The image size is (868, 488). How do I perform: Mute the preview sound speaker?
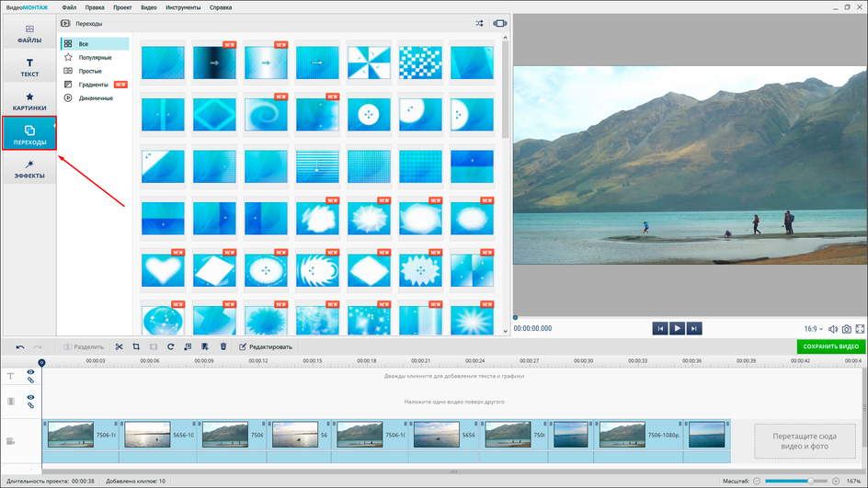833,329
